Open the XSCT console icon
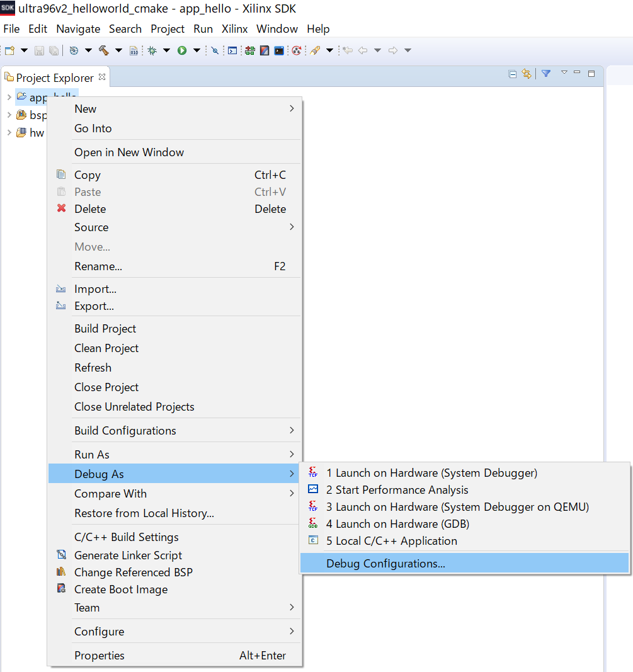Viewport: 633px width, 672px height. 232,50
